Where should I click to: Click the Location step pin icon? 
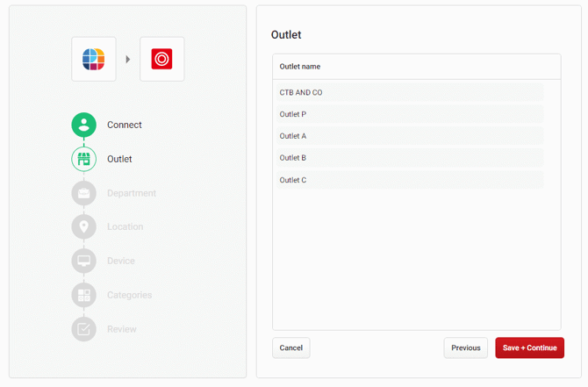coord(83,227)
